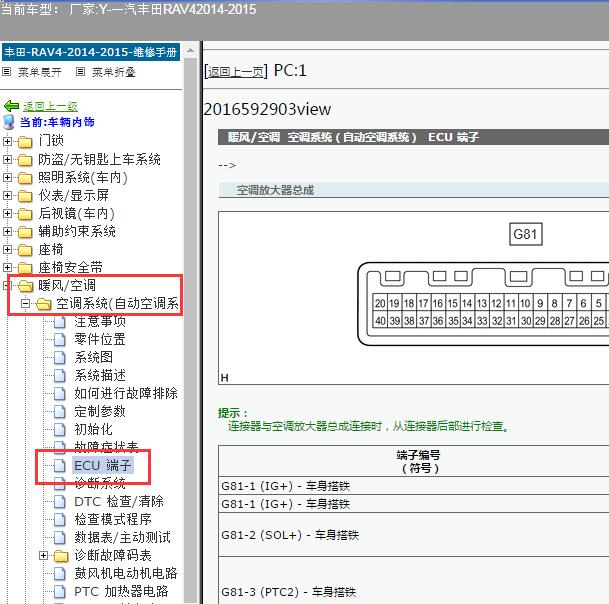Click the 初始化 page icon
Viewport: 609px width, 604px height.
pos(59,430)
